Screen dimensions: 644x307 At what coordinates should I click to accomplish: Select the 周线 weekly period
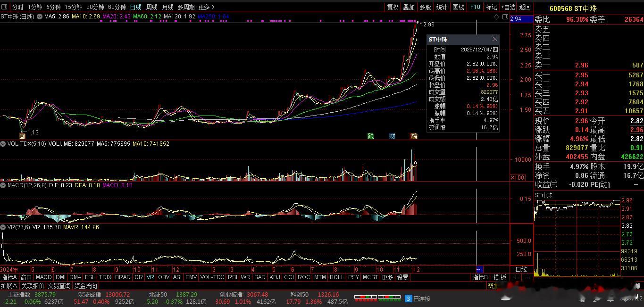point(152,7)
